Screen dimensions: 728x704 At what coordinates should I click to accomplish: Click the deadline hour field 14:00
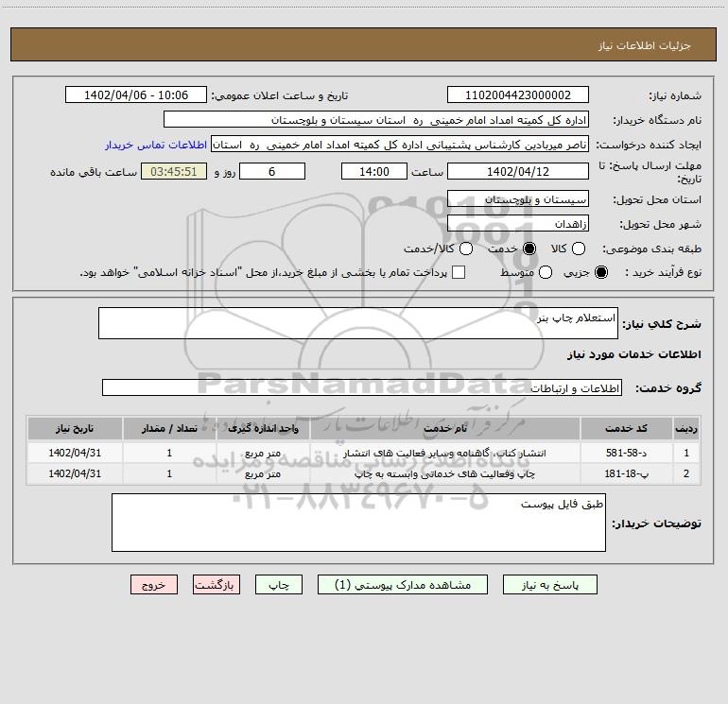(x=374, y=171)
